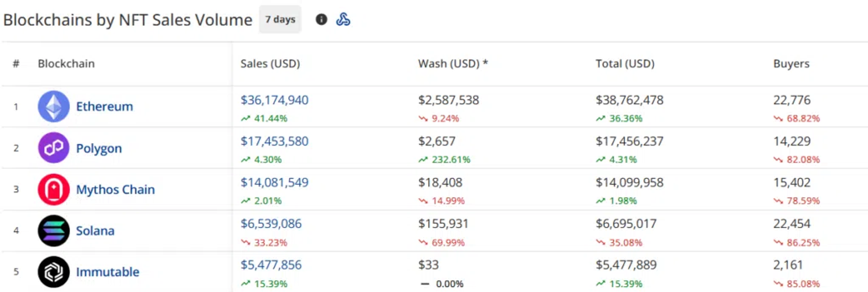868x292 pixels.
Task: Click Mythos Chain total change 1.98%
Action: [x=623, y=201]
